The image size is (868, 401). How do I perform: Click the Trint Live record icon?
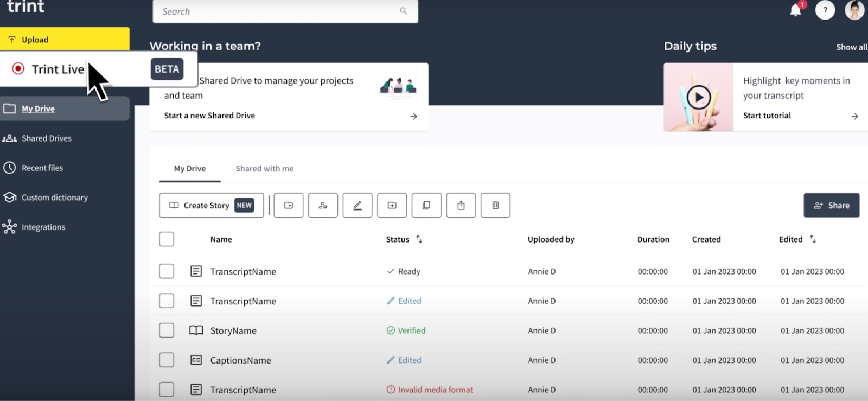[18, 68]
